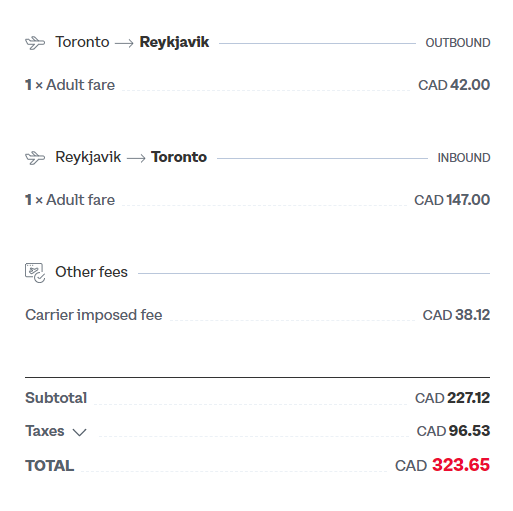Click the Taxes label
Screen dimensions: 513x511
pyautogui.click(x=45, y=431)
